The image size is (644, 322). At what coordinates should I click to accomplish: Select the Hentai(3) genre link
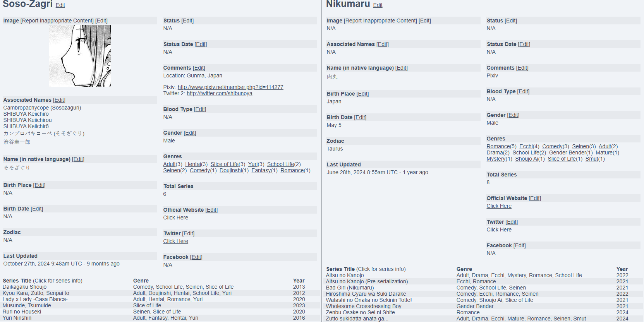point(196,164)
